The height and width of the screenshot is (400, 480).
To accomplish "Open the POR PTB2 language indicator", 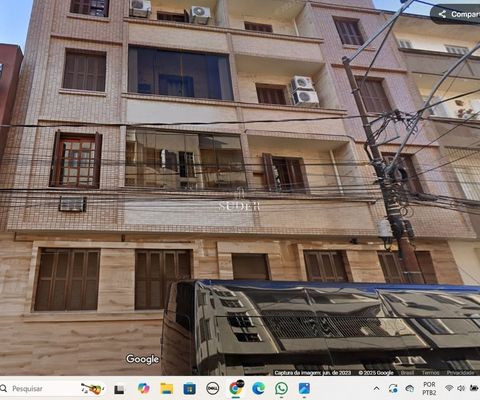I will 429,389.
